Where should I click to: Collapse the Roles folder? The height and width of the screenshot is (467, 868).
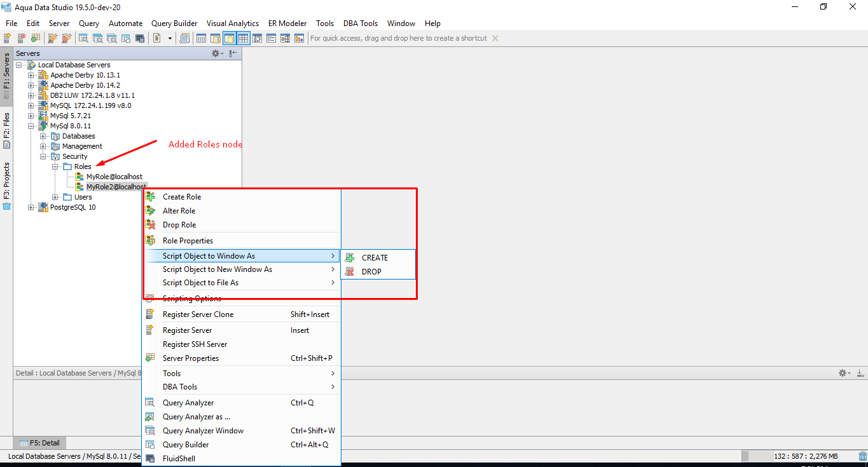(x=55, y=166)
